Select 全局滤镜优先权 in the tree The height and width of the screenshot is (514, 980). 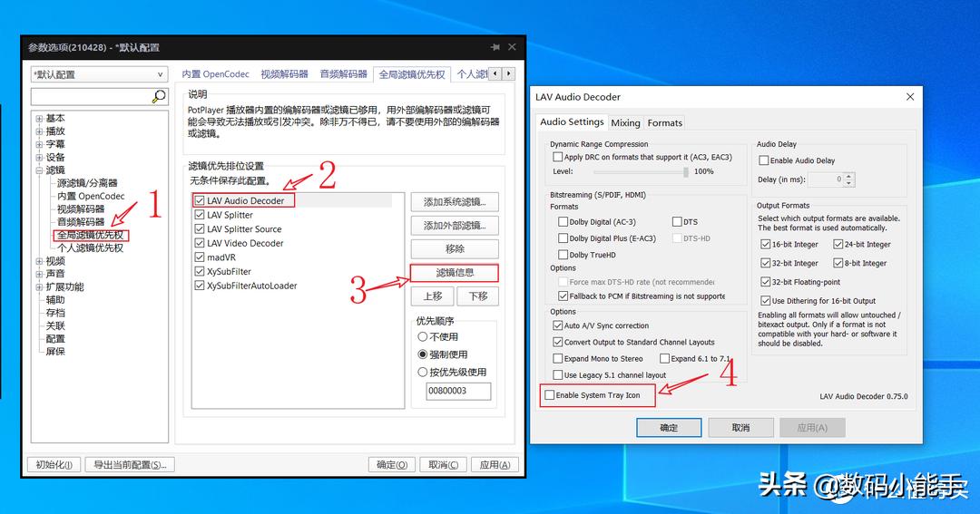[x=91, y=235]
